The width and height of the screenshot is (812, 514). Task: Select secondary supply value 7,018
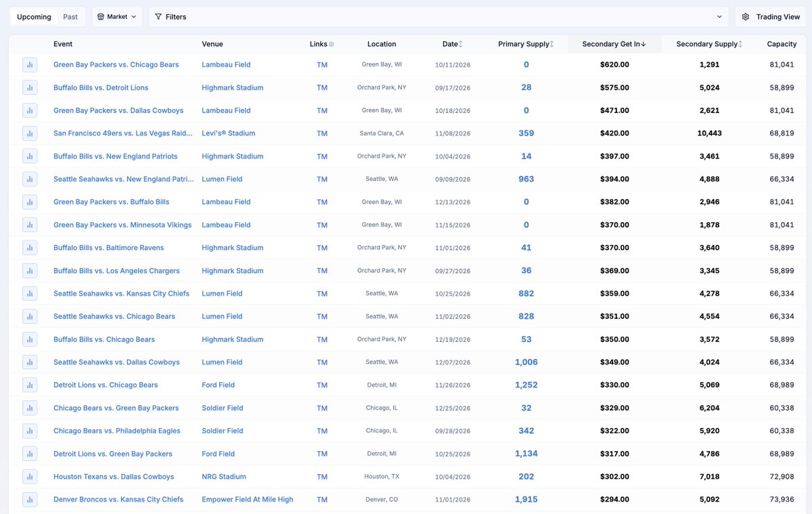pyautogui.click(x=709, y=477)
